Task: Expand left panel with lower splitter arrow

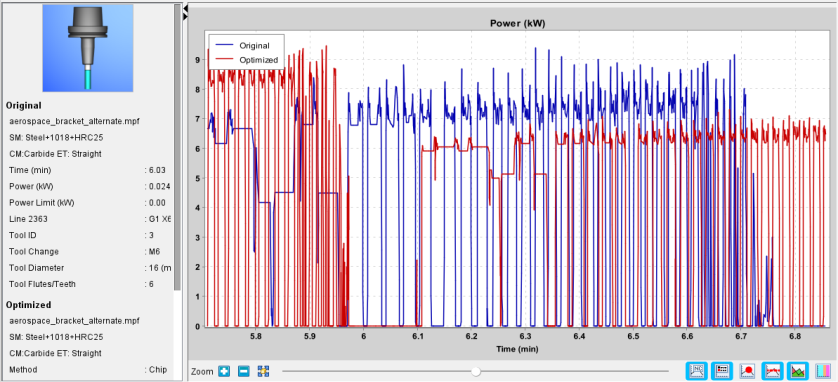Action: (x=185, y=18)
